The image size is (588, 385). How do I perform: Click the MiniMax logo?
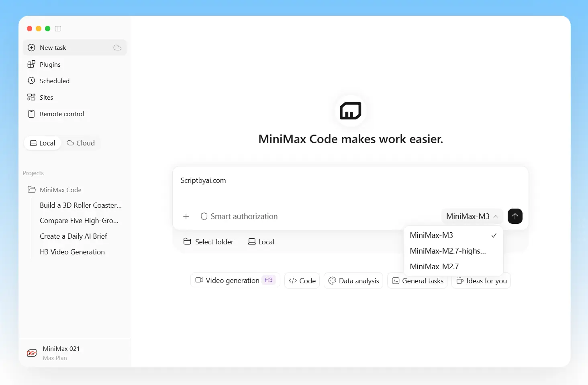tap(351, 111)
